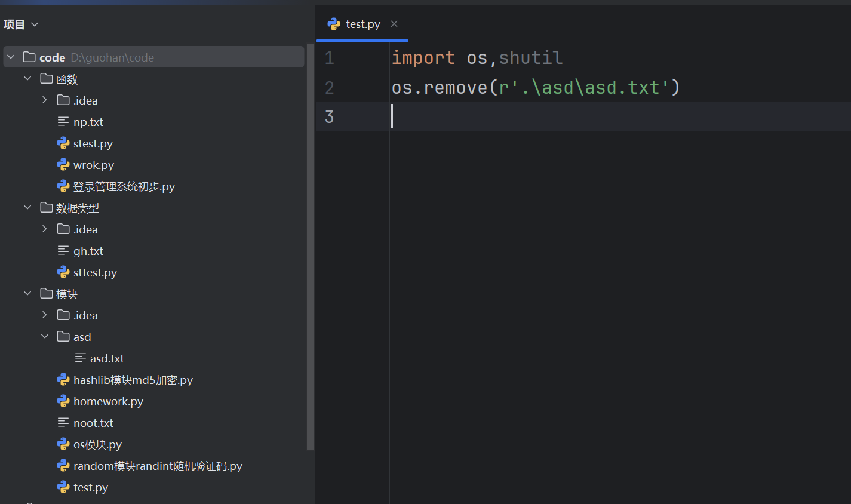This screenshot has height=504, width=851.
Task: Click Python icon next to wrok.py
Action: [63, 165]
